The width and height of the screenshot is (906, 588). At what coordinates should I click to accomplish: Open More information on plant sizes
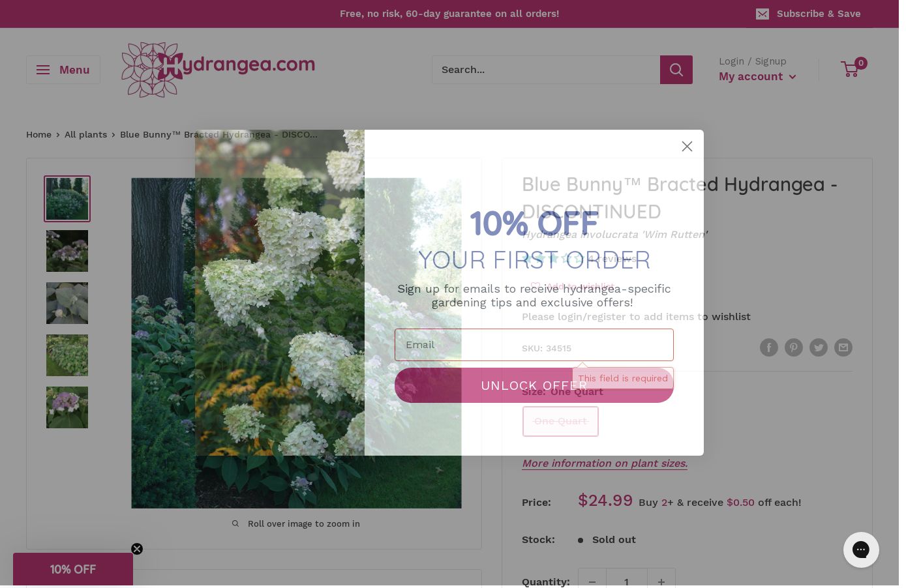click(x=605, y=463)
